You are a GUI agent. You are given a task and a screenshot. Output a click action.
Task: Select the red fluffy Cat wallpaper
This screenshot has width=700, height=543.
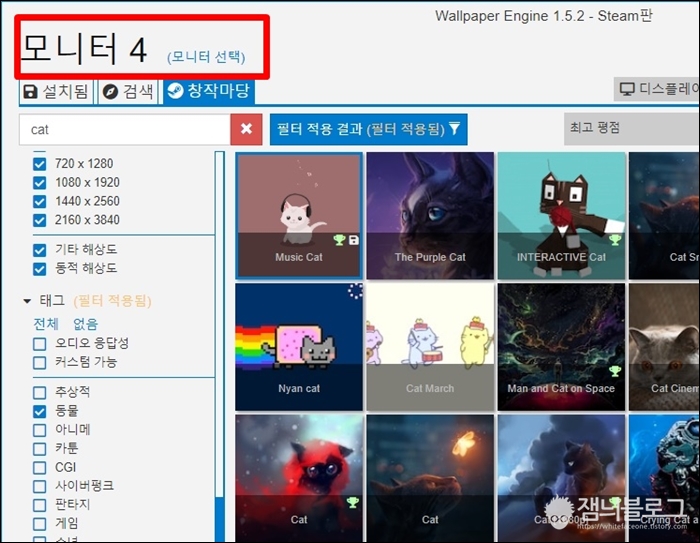299,478
